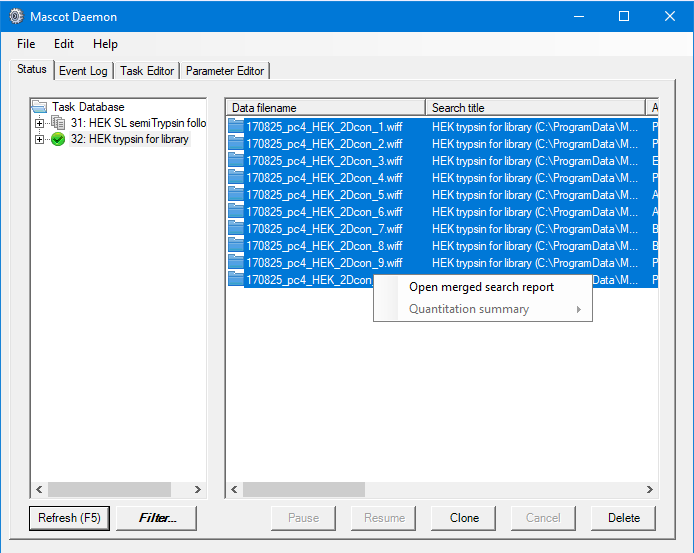
Task: Click search title cell in 2Dcon_9.wiff row
Action: pyautogui.click(x=535, y=263)
